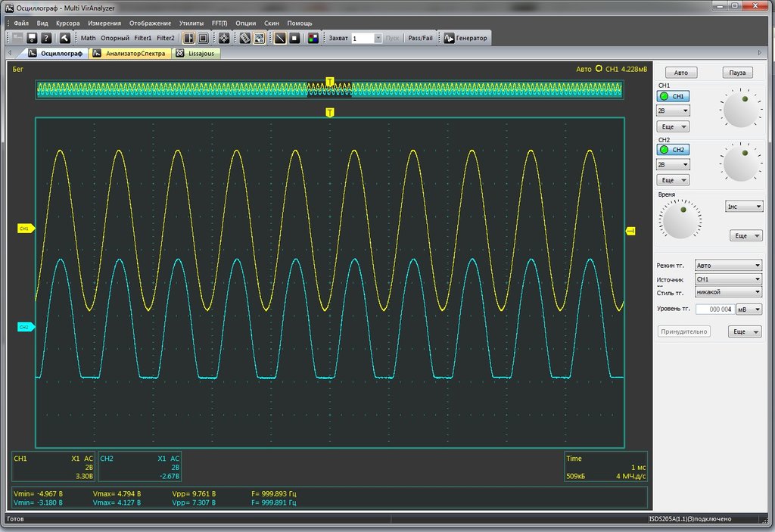Open the Генератор signal generator
775x532 pixels.
465,38
